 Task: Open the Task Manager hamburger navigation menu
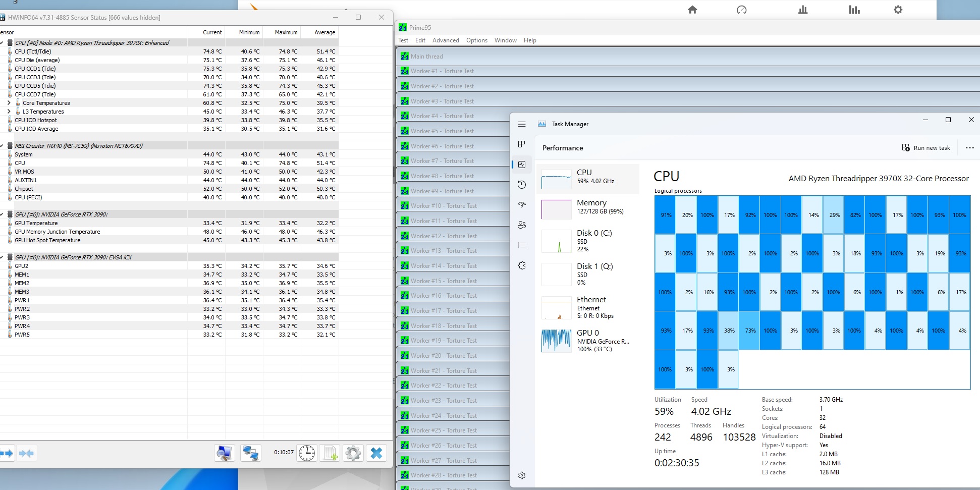click(522, 124)
